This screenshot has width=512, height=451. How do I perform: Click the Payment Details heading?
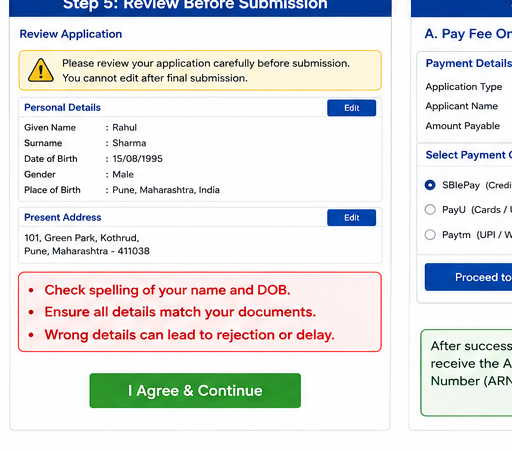click(x=469, y=63)
